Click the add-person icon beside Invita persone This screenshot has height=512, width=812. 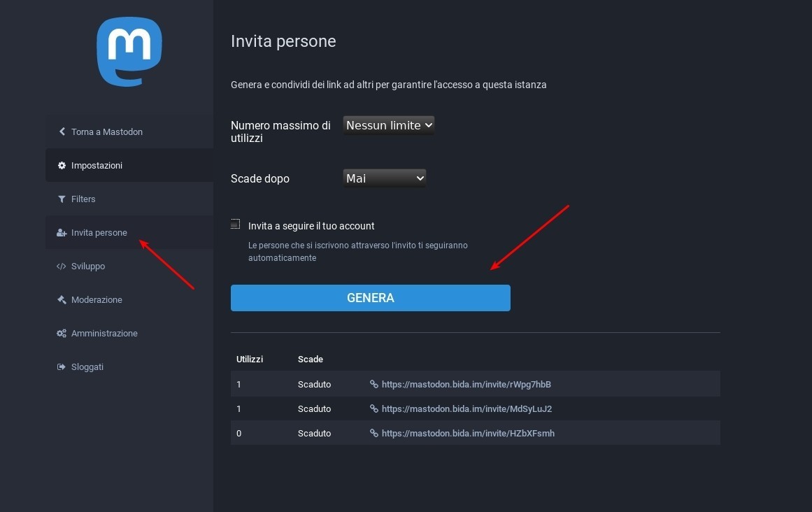click(62, 233)
